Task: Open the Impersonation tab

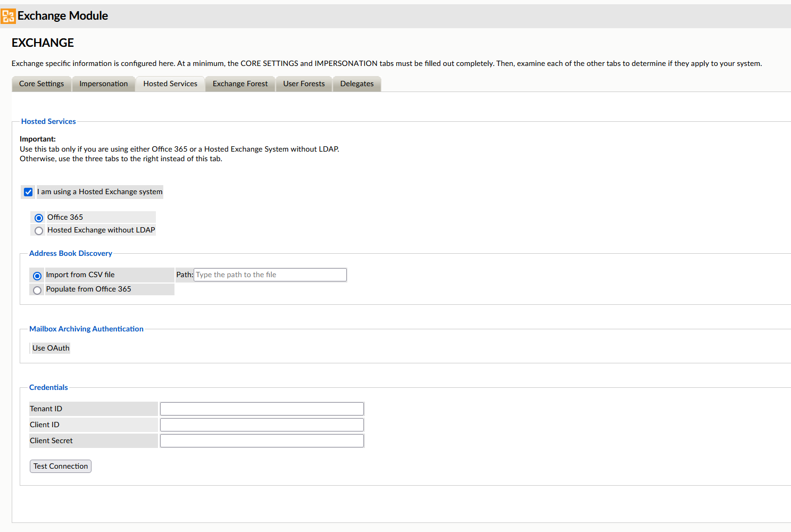Action: click(103, 84)
